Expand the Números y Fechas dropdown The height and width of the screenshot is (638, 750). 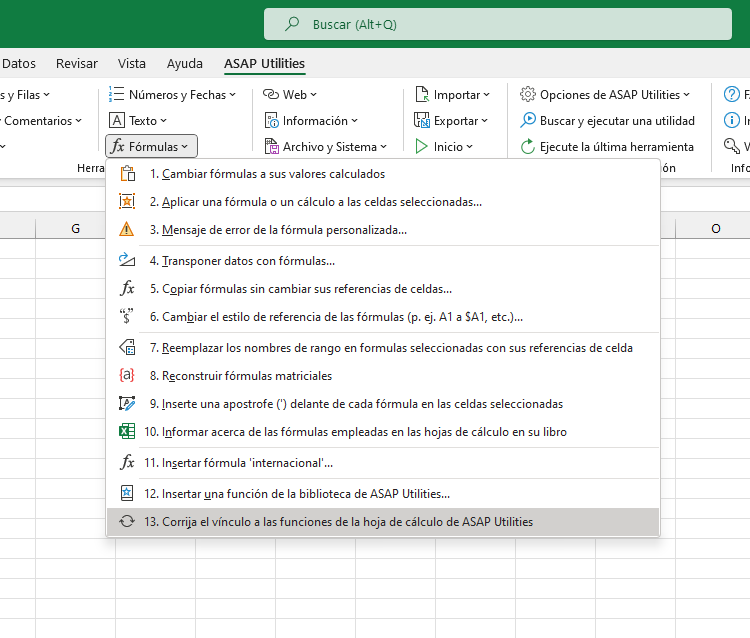232,95
